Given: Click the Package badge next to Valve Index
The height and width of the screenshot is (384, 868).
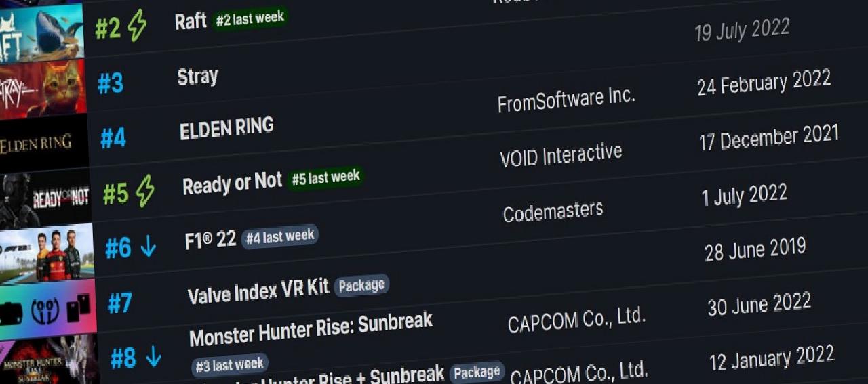Looking at the screenshot, I should pos(362,285).
